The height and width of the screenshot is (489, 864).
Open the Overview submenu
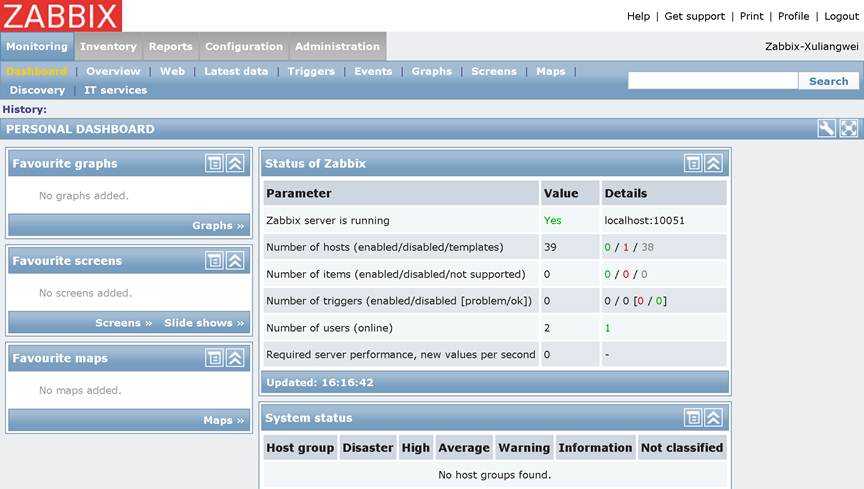[x=113, y=71]
